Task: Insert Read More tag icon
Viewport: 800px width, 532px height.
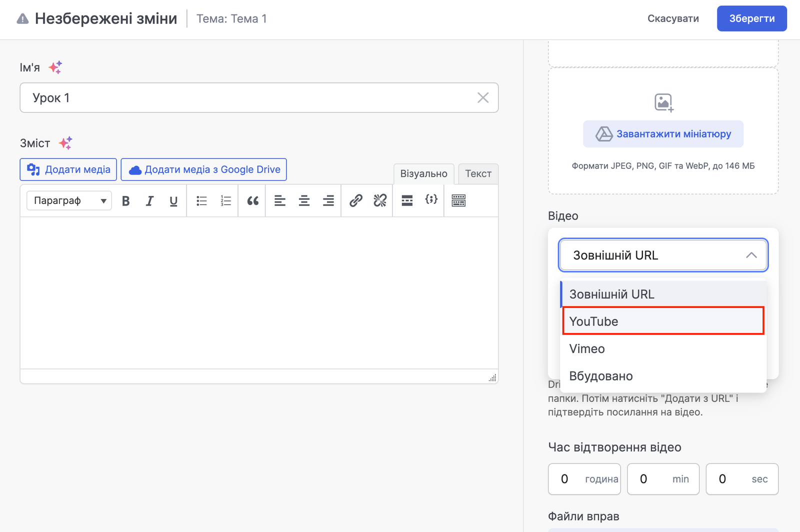Action: (x=407, y=201)
